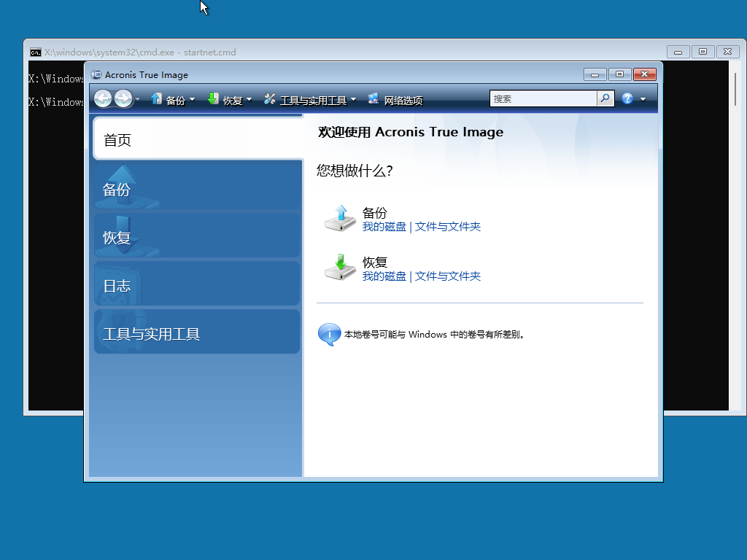This screenshot has height=560, width=747.
Task: Click the 恢复 toolbar icon
Action: tap(213, 98)
